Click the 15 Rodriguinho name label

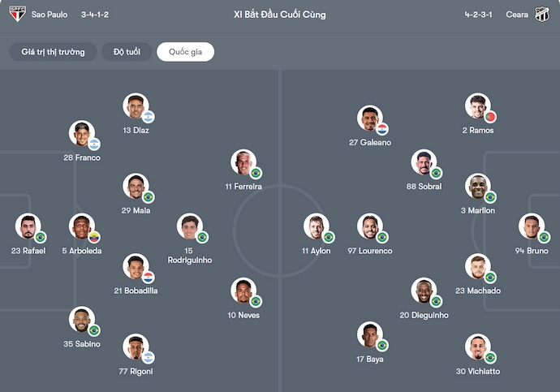pos(189,255)
